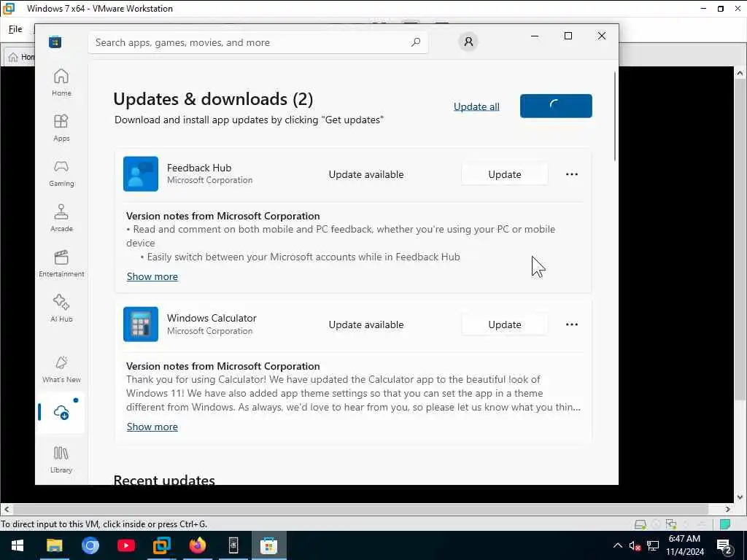The height and width of the screenshot is (560, 747).
Task: Open more options for Feedback Hub
Action: click(572, 174)
